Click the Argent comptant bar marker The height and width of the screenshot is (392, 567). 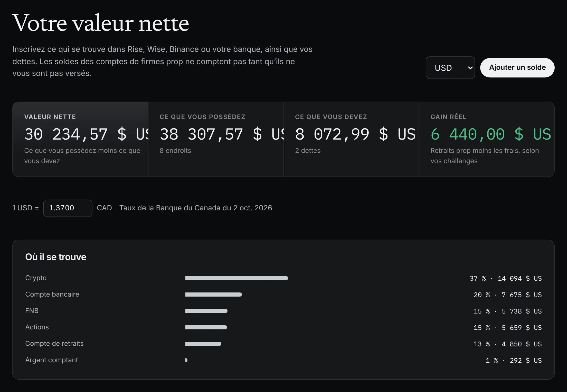tap(186, 360)
